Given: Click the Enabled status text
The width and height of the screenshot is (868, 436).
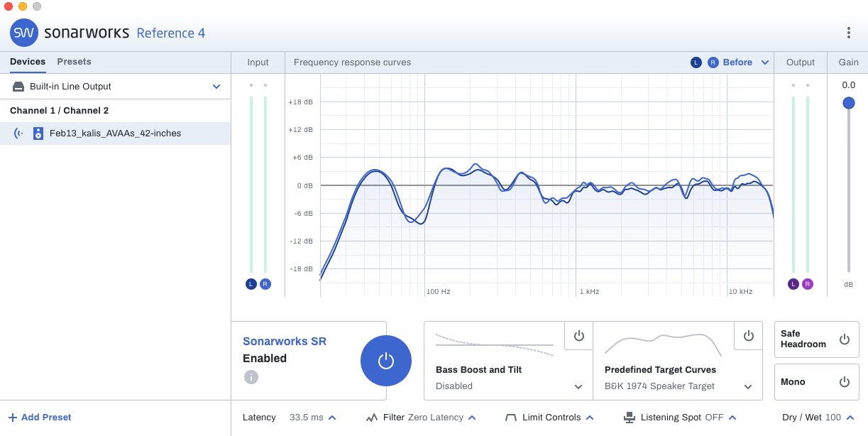Looking at the screenshot, I should click(265, 359).
